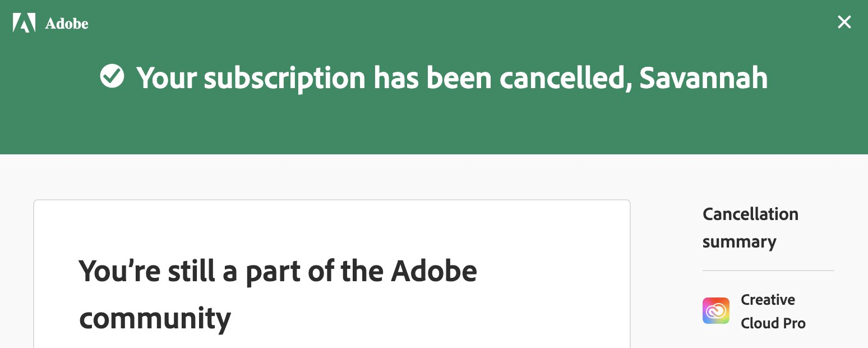Click the word "subscription" in the banner
Screen dimensions: 868x348
point(284,77)
